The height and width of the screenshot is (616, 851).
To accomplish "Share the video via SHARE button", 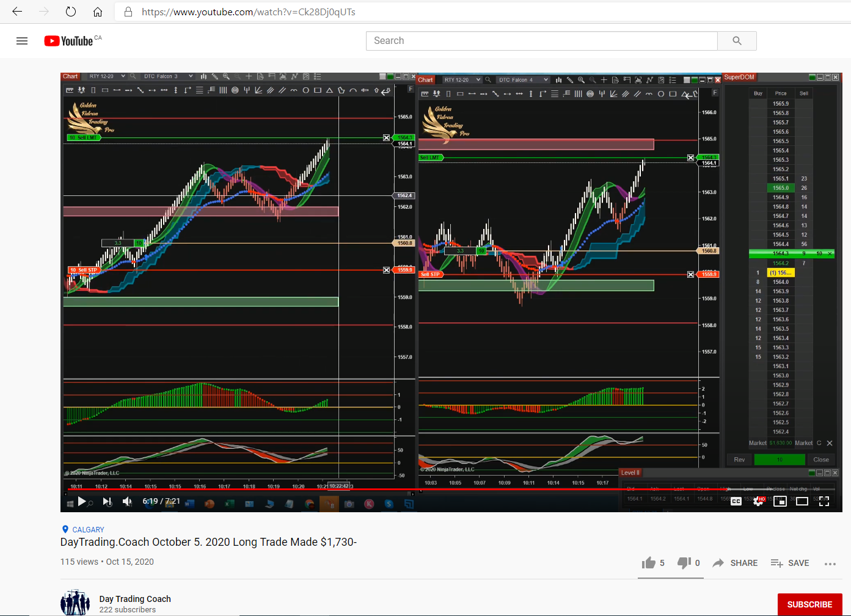I will [x=735, y=563].
